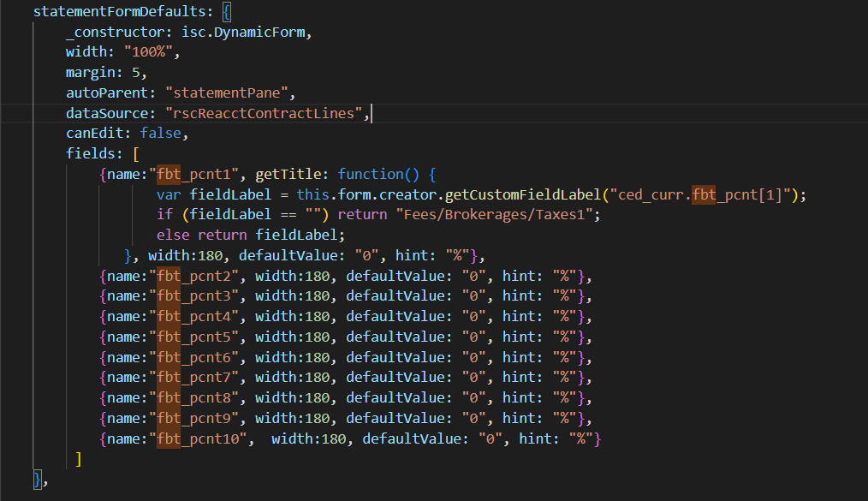Viewport: 868px width, 501px height.
Task: Click "fbt_pcnt10" field name
Action: tap(198, 439)
